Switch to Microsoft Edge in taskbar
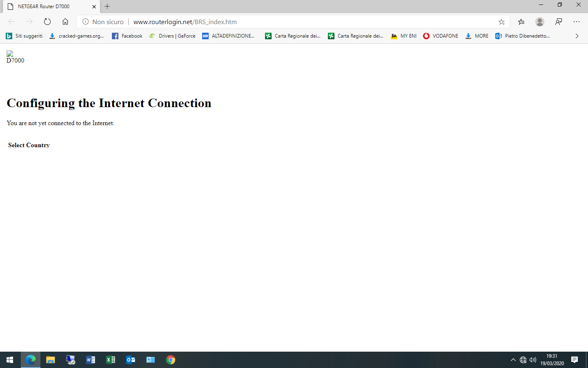 (31, 360)
